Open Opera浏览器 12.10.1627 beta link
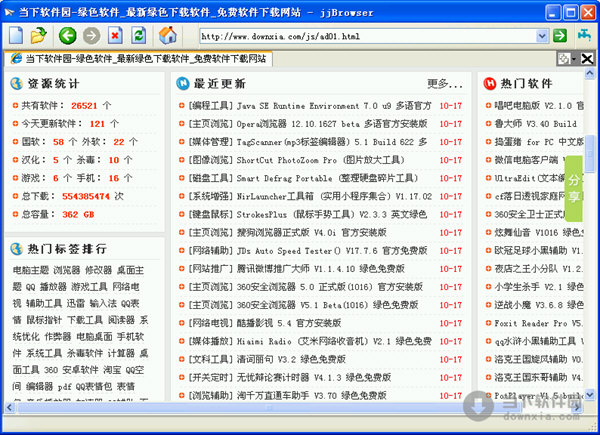600x435 pixels. click(332, 124)
